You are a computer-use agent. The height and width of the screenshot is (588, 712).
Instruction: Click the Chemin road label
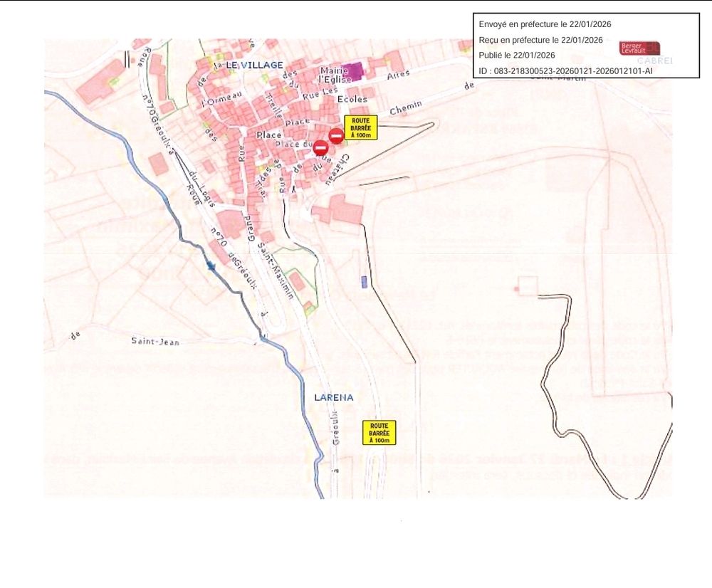tap(406, 108)
